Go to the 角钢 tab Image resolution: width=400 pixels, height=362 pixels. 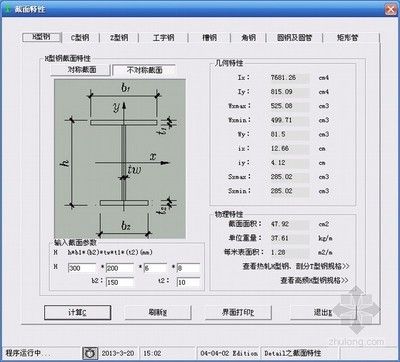click(248, 38)
